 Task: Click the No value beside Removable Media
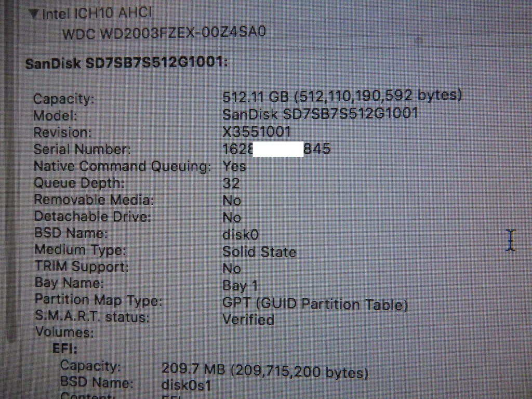(x=232, y=201)
